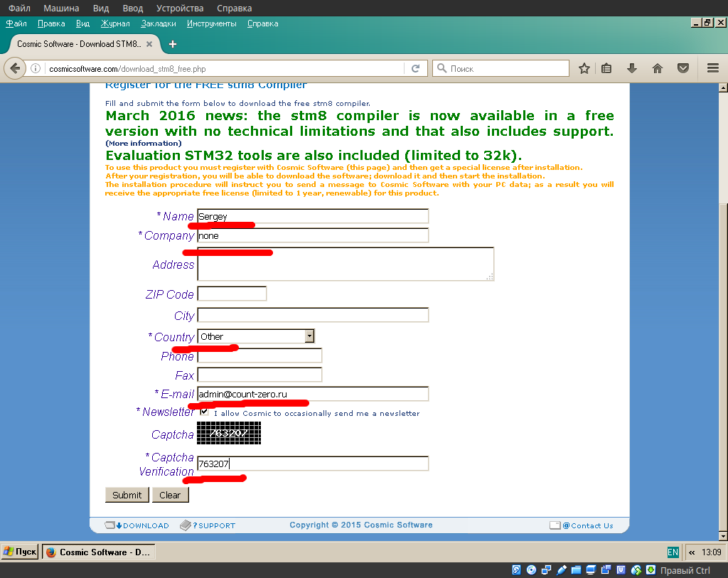The width and height of the screenshot is (728, 578).
Task: Click VirtualBox display status icon
Action: pos(591,570)
